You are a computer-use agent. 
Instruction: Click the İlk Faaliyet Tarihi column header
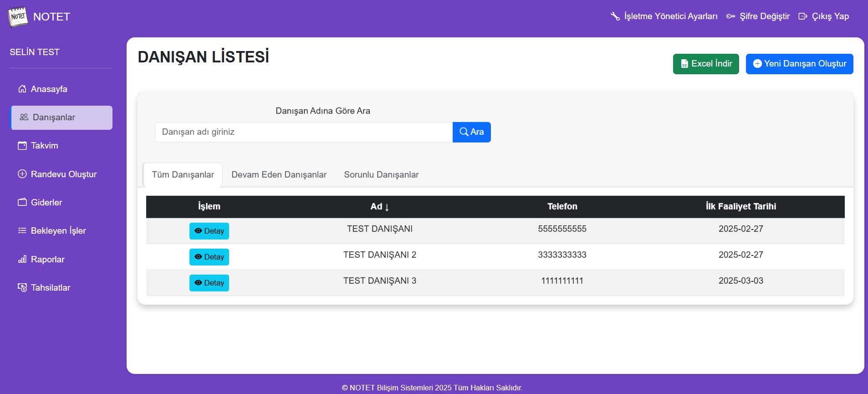coord(741,206)
